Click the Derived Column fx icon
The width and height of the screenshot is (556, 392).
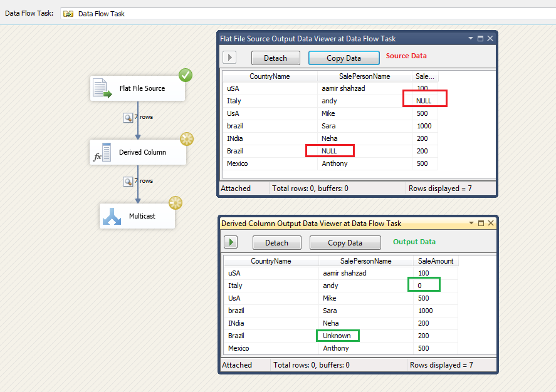point(100,152)
